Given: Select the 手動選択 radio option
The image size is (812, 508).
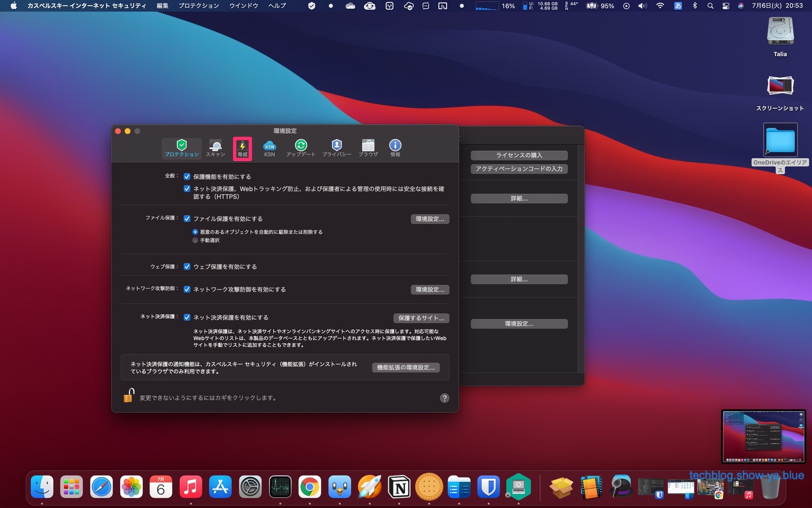Looking at the screenshot, I should 195,240.
